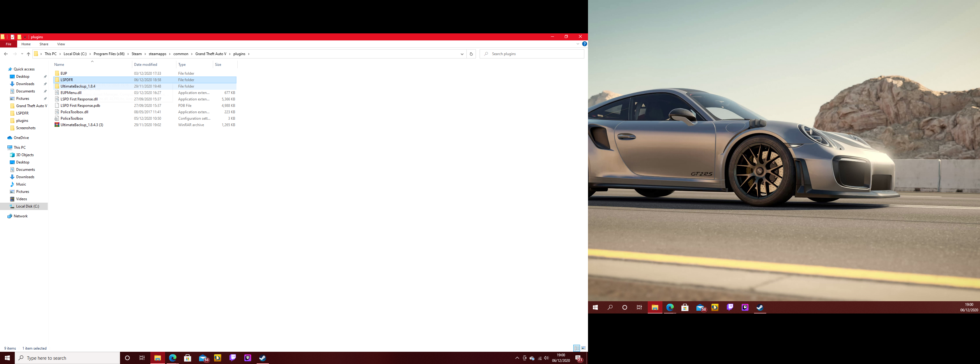980x364 pixels.
Task: Navigate to steamapps in breadcrumb path
Action: (157, 54)
